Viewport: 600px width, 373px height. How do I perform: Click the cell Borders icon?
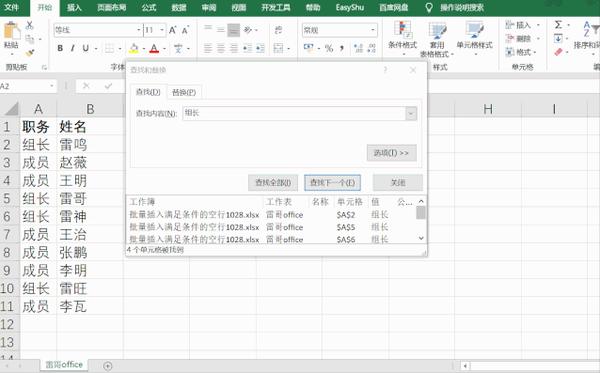coord(109,48)
